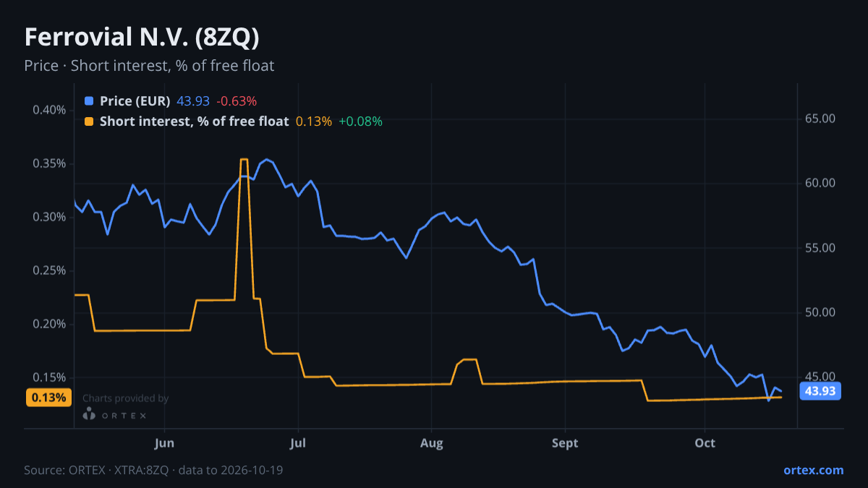Click the 45.00 right axis label

(x=820, y=377)
